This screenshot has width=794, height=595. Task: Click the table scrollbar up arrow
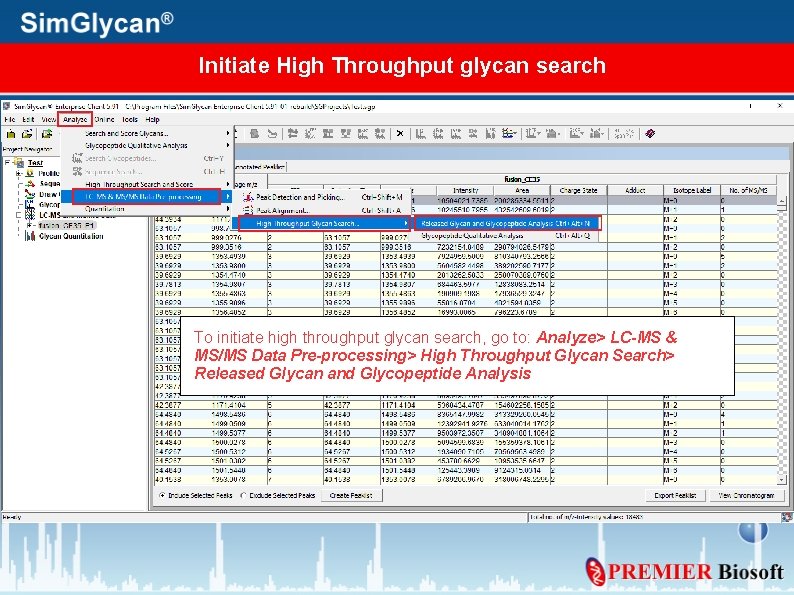[x=782, y=201]
